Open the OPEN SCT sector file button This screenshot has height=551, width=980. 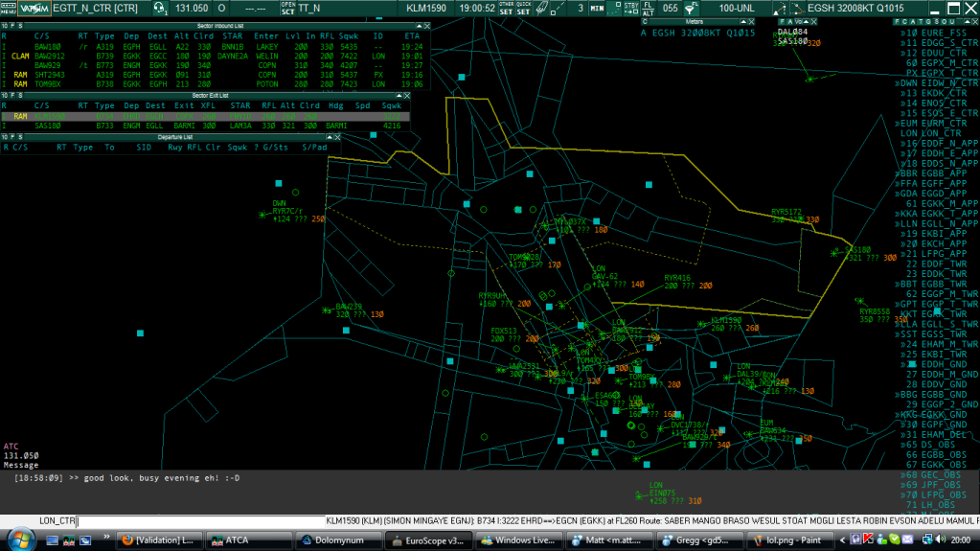pyautogui.click(x=287, y=8)
